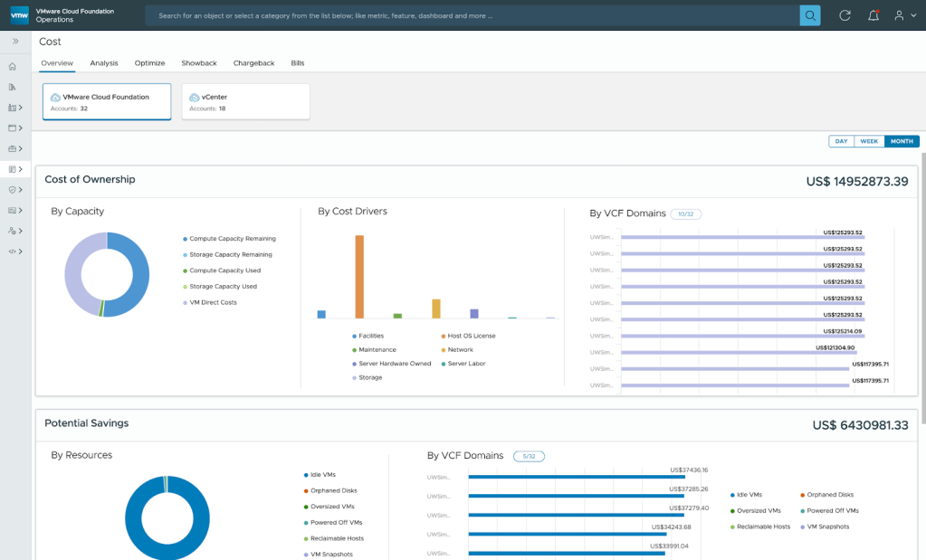Click the briefcase icon in sidebar
This screenshot has height=560, width=926.
pos(13,148)
